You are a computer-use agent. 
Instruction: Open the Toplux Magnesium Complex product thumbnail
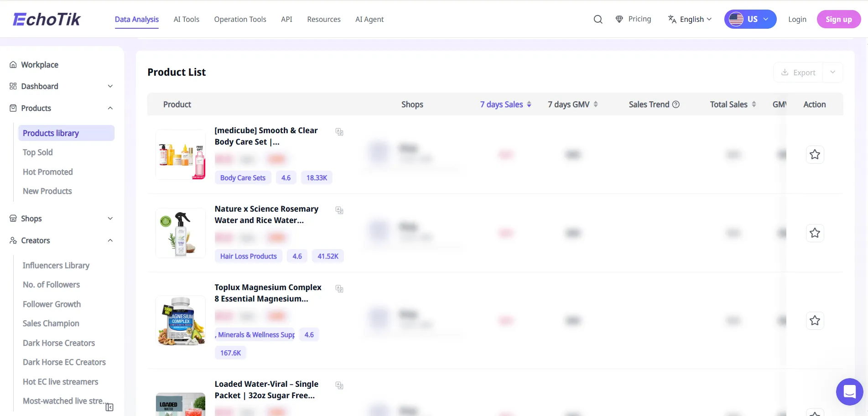pyautogui.click(x=181, y=321)
